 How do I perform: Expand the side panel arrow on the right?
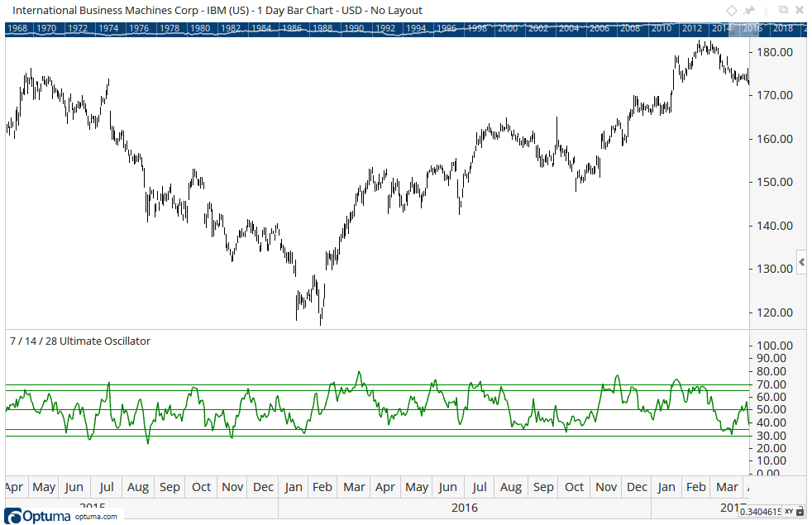801,263
